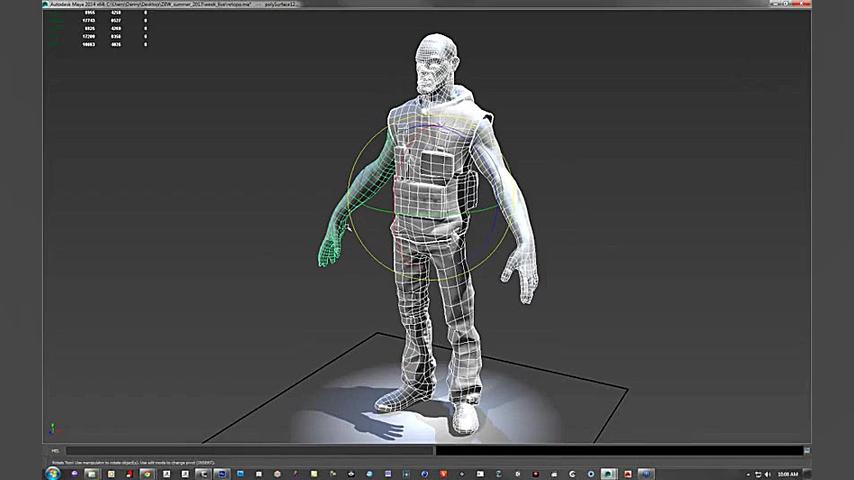Open the Script Editor icon beside command output
The height and width of the screenshot is (480, 854).
(x=807, y=451)
